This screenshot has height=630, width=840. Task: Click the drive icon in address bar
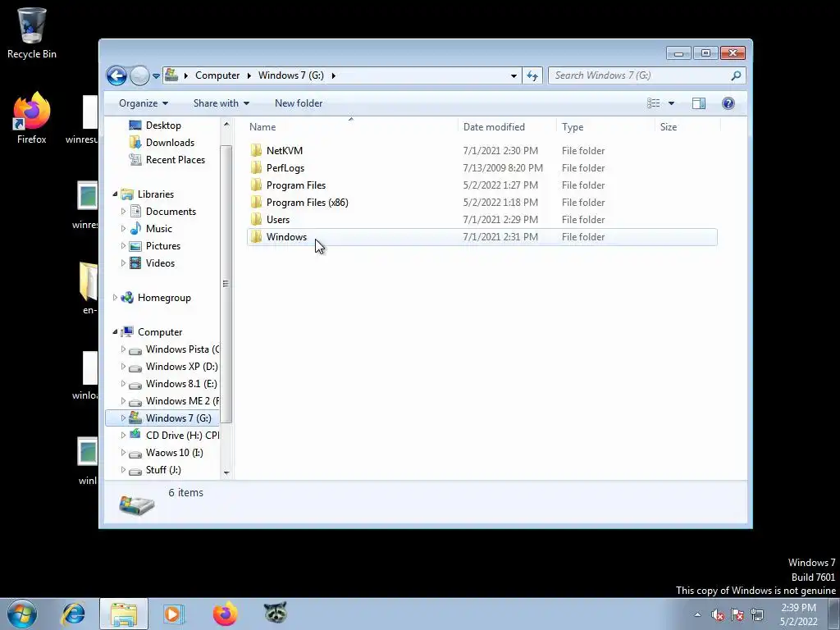pos(171,75)
